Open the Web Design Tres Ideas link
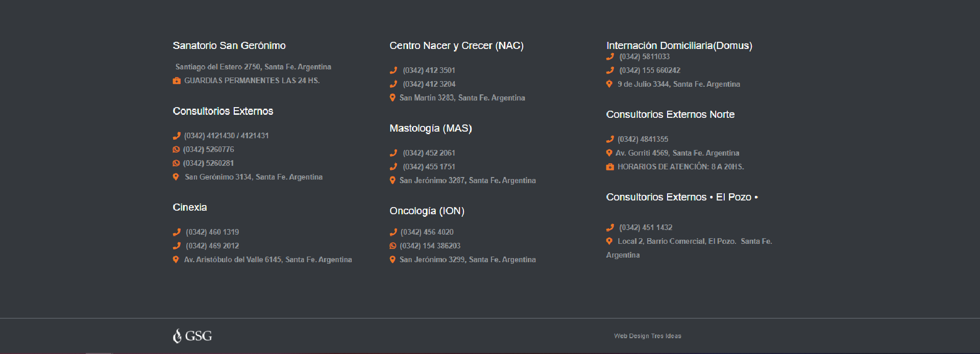This screenshot has height=354, width=980. pos(647,336)
